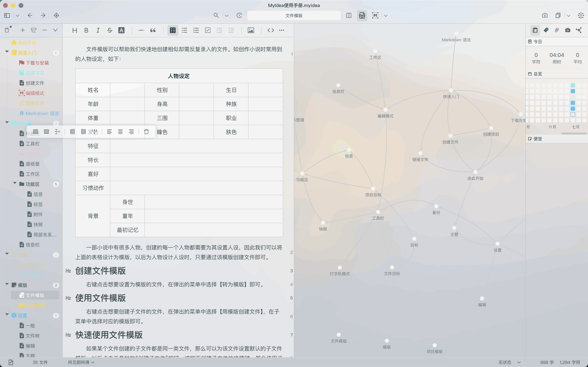Toggle the table button in the toolbar
The width and height of the screenshot is (588, 367).
tap(173, 30)
